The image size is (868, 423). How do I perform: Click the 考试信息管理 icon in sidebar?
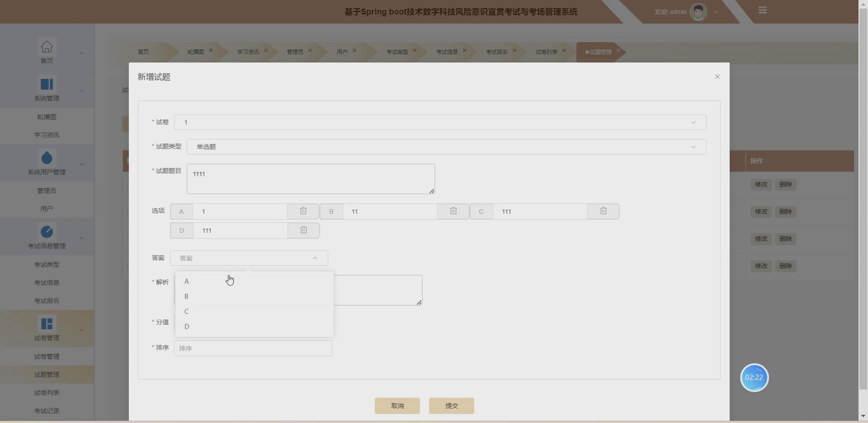[x=47, y=231]
